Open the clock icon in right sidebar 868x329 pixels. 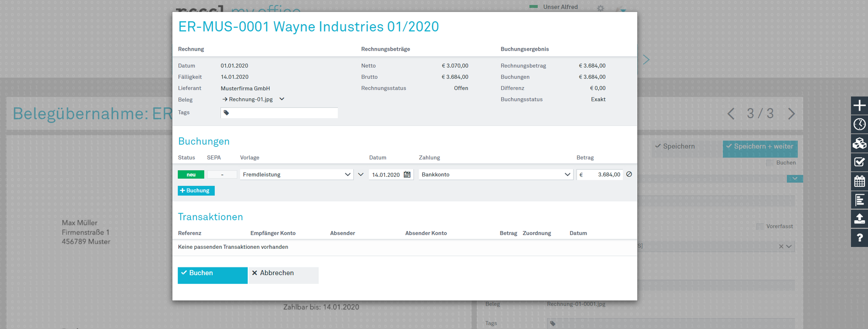click(859, 124)
